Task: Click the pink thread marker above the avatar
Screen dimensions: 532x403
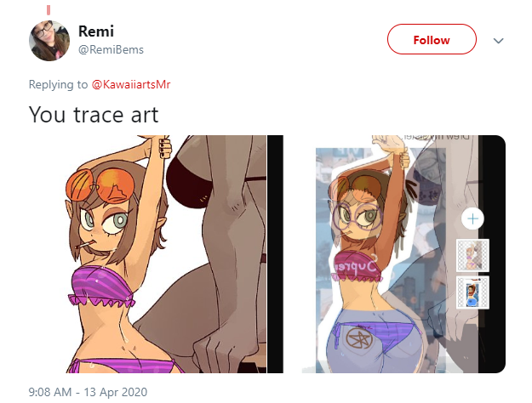Action: (x=49, y=10)
